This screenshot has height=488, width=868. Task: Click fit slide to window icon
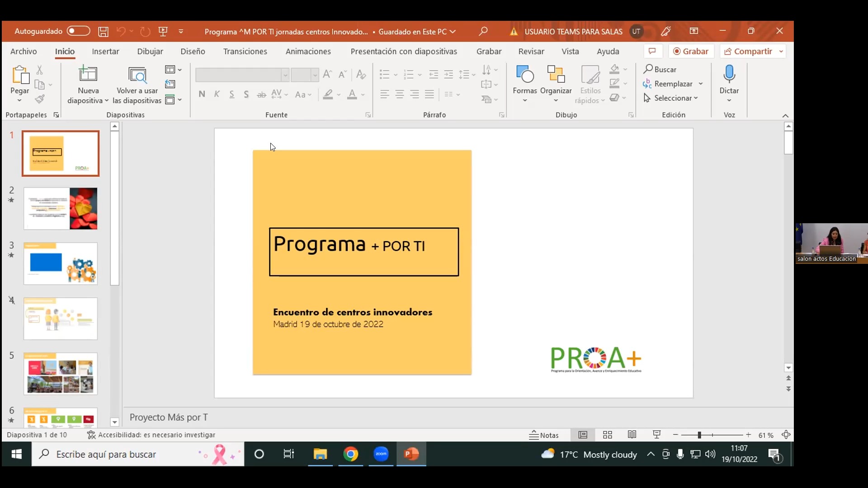786,435
